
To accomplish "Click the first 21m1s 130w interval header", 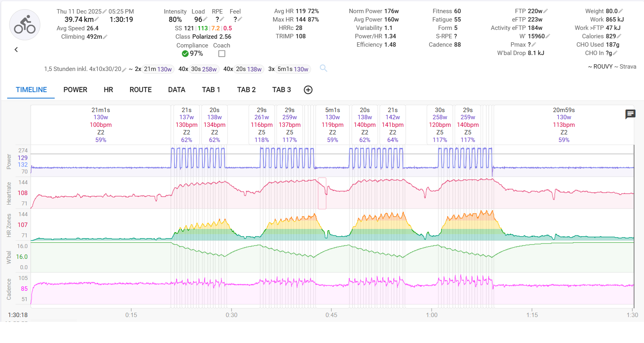I will point(101,124).
